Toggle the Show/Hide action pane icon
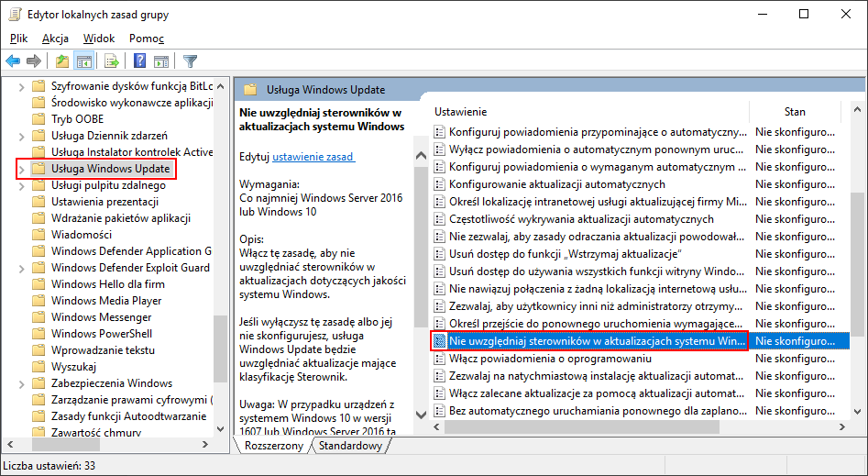 [161, 61]
